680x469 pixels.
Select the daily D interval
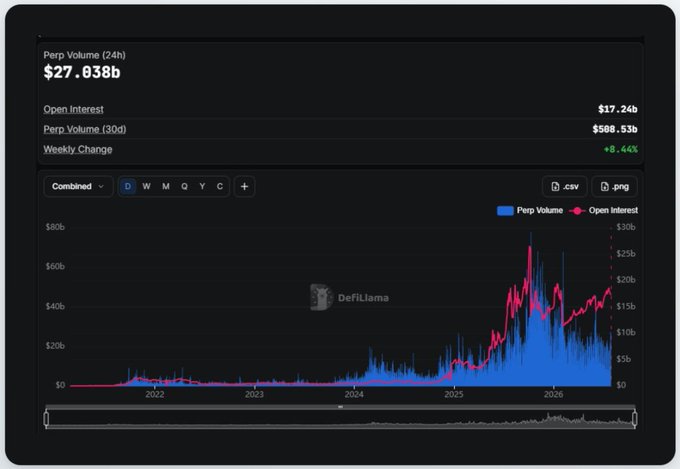tap(128, 187)
